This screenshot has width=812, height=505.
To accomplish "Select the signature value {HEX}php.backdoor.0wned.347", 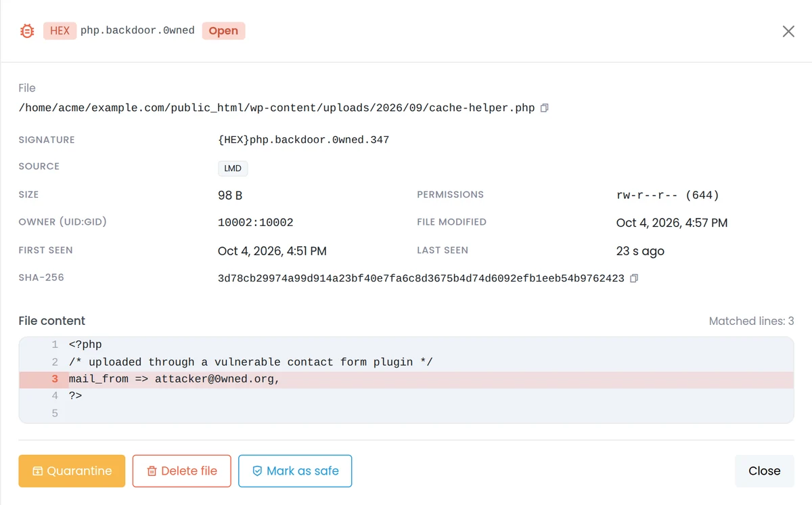I will click(x=304, y=140).
